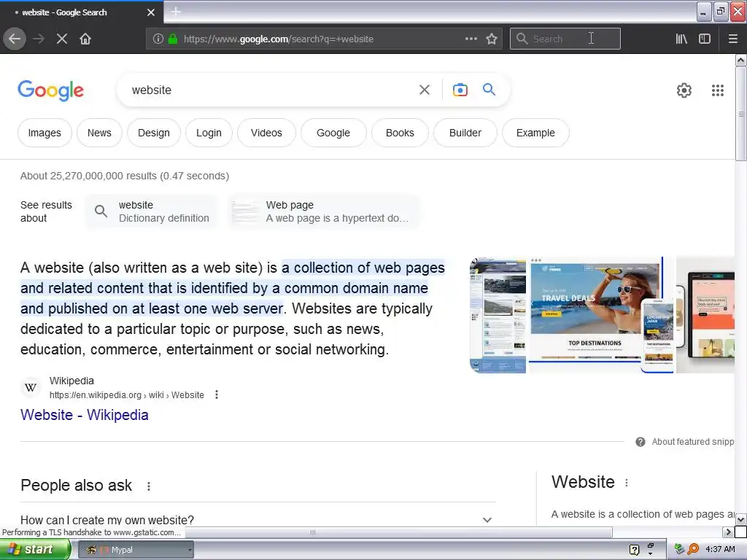The height and width of the screenshot is (560, 747).
Task: Click the About featured snippets help icon
Action: (x=640, y=442)
